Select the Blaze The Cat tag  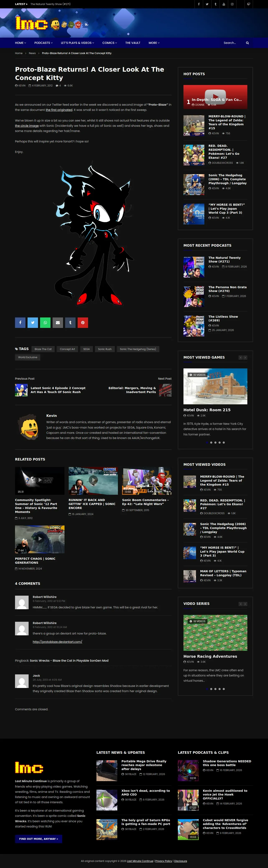tap(43, 349)
